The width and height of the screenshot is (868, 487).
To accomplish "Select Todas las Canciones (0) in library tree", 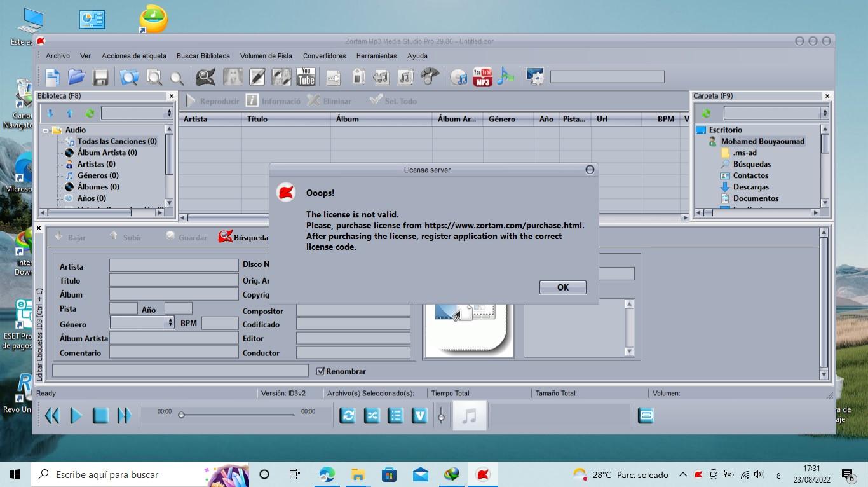I will click(x=117, y=141).
